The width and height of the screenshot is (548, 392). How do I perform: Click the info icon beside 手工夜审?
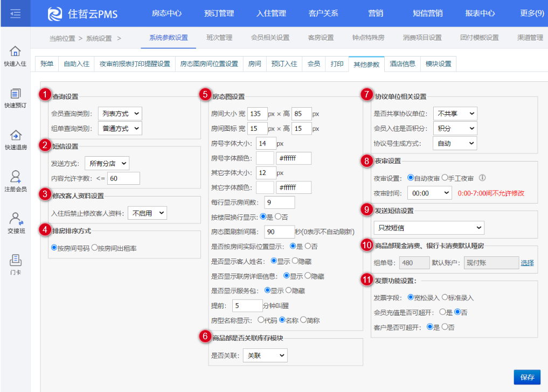pos(482,178)
